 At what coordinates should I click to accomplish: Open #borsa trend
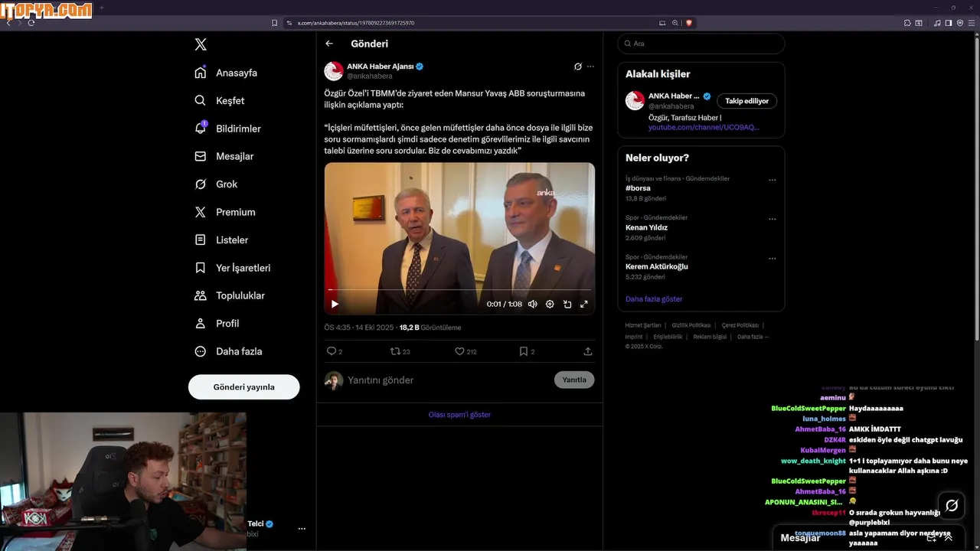point(638,188)
